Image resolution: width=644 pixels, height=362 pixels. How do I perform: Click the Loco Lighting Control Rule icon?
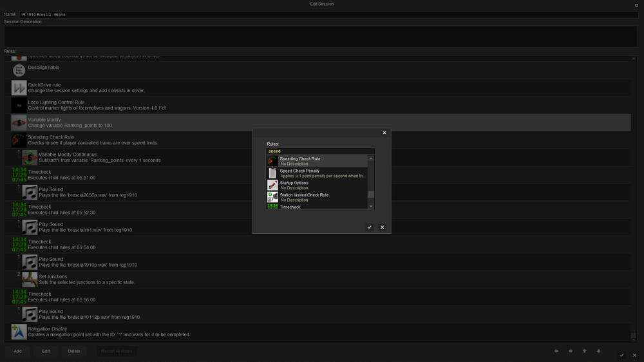click(x=19, y=105)
